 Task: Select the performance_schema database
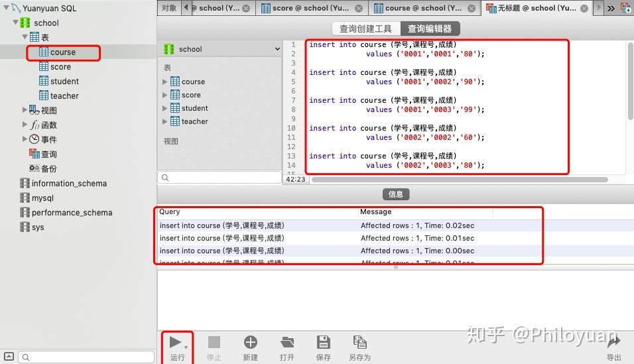66,212
